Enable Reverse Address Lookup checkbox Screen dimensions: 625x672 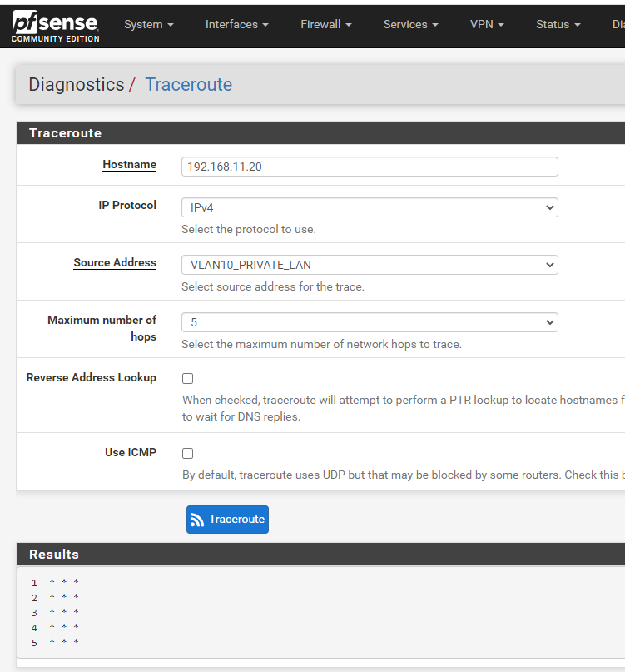coord(187,378)
